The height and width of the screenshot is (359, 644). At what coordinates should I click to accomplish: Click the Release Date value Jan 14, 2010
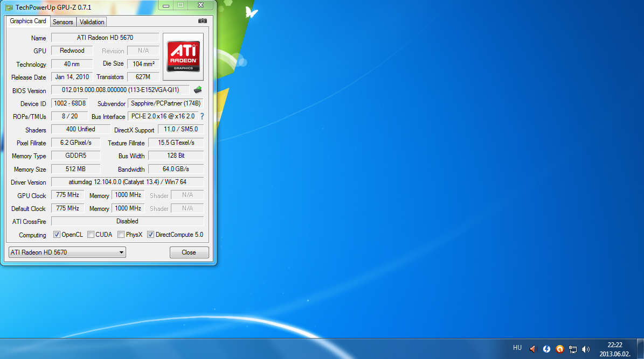point(72,77)
